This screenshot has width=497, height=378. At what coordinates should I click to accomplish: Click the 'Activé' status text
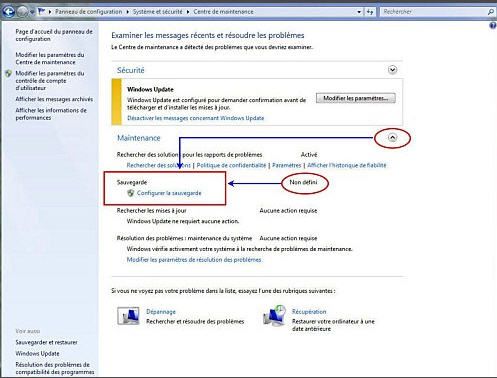(x=309, y=155)
